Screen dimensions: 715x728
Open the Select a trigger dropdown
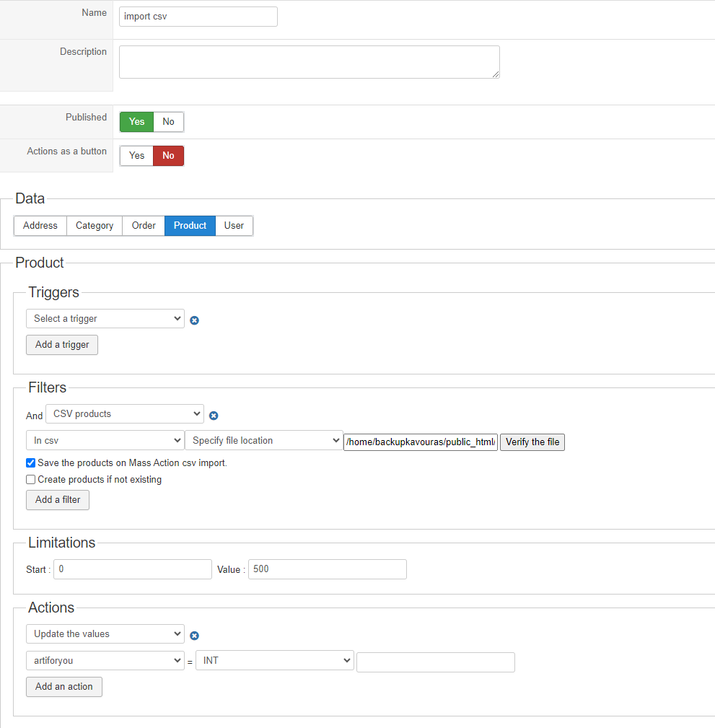click(105, 318)
